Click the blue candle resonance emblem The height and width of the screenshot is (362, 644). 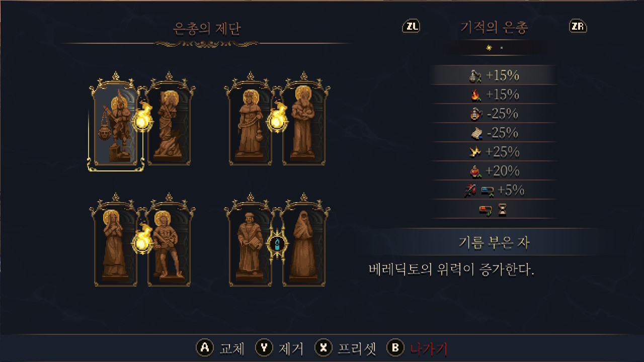click(x=277, y=244)
